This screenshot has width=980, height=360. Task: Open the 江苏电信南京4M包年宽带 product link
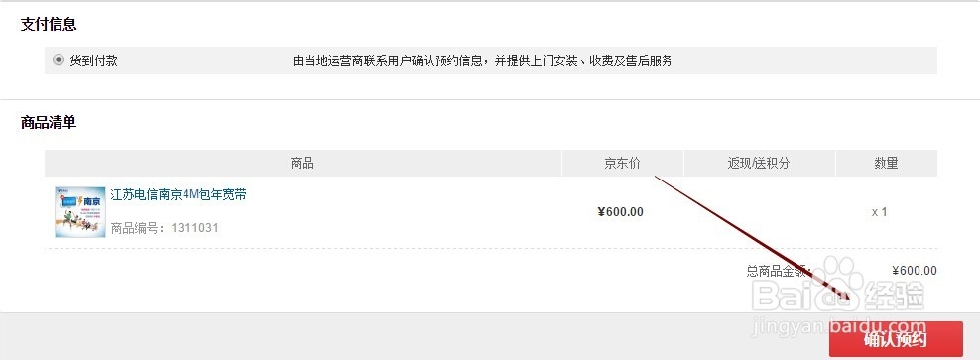pos(179,194)
